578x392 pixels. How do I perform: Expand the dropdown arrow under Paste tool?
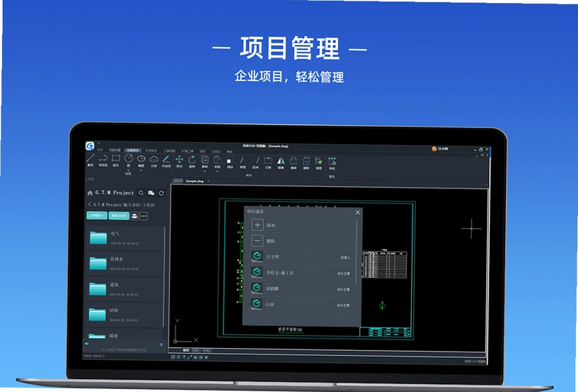(x=217, y=171)
